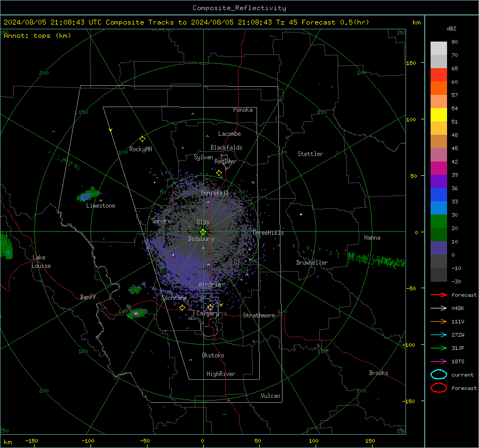Viewport: 479px width, 448px height.
Task: Click the Composite_Reflectivity title
Action: (x=240, y=8)
